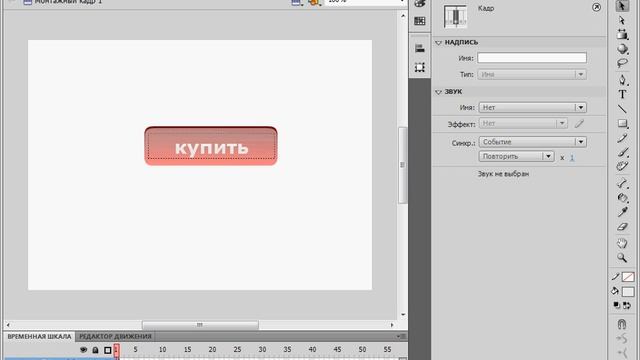Click the stroke color pencil icon
640x360 pixels.
[x=616, y=277]
